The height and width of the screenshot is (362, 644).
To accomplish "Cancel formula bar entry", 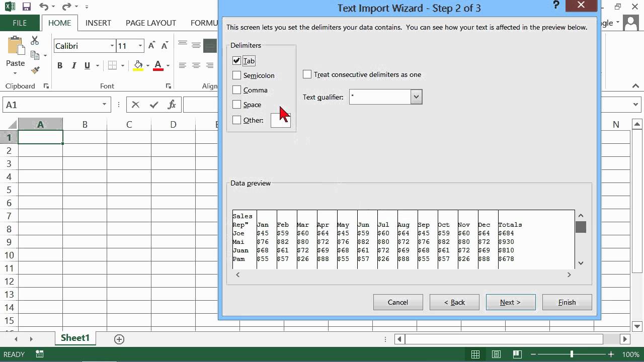I will (135, 105).
